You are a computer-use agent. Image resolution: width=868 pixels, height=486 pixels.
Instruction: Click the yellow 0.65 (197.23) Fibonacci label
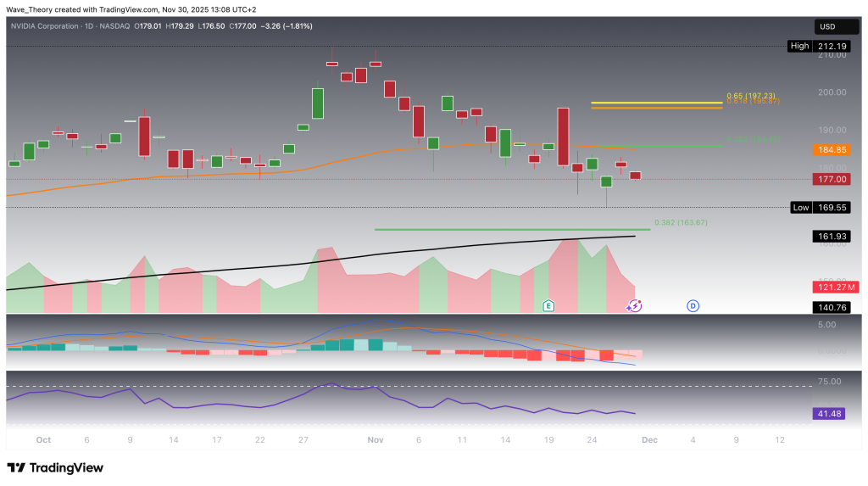(750, 96)
